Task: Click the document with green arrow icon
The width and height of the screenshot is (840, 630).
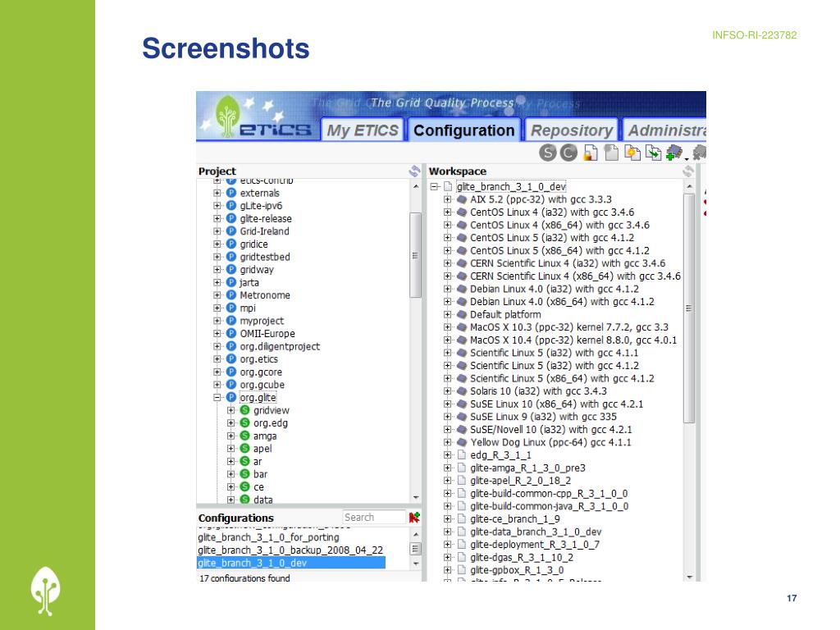Action: [x=653, y=153]
